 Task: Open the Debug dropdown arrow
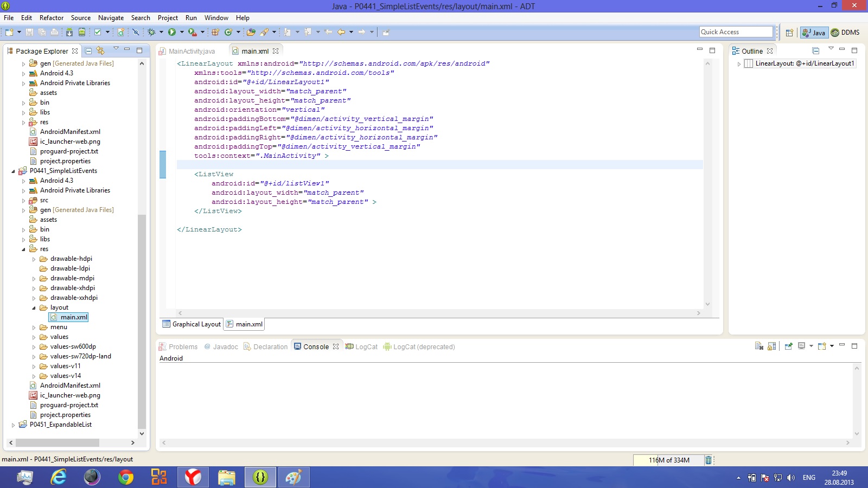coord(161,33)
